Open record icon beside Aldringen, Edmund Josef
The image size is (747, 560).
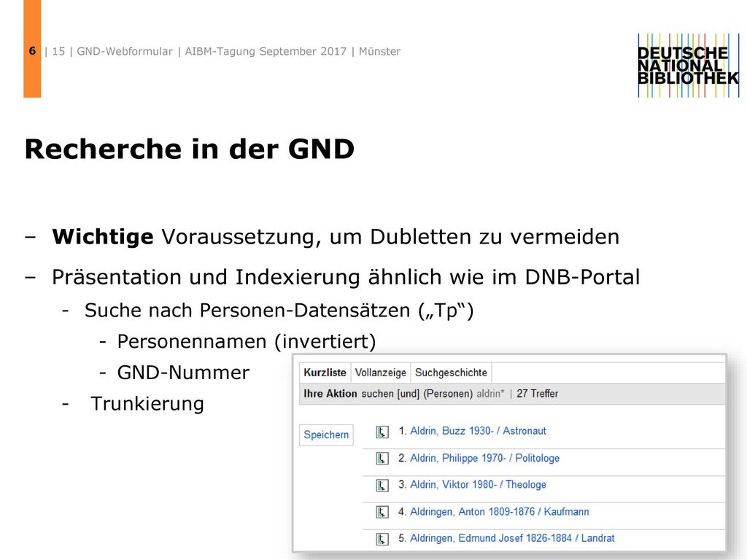[382, 539]
